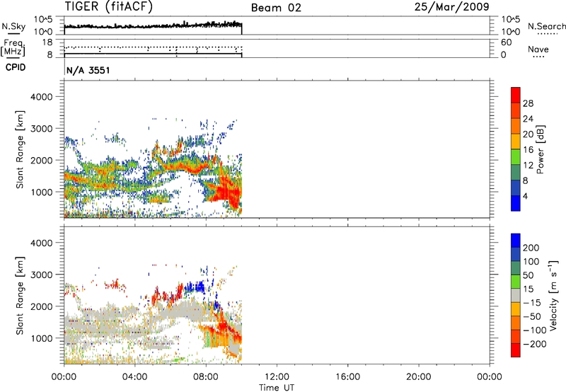
Task: Click the date '25/Mar/2009'
Action: [x=452, y=6]
